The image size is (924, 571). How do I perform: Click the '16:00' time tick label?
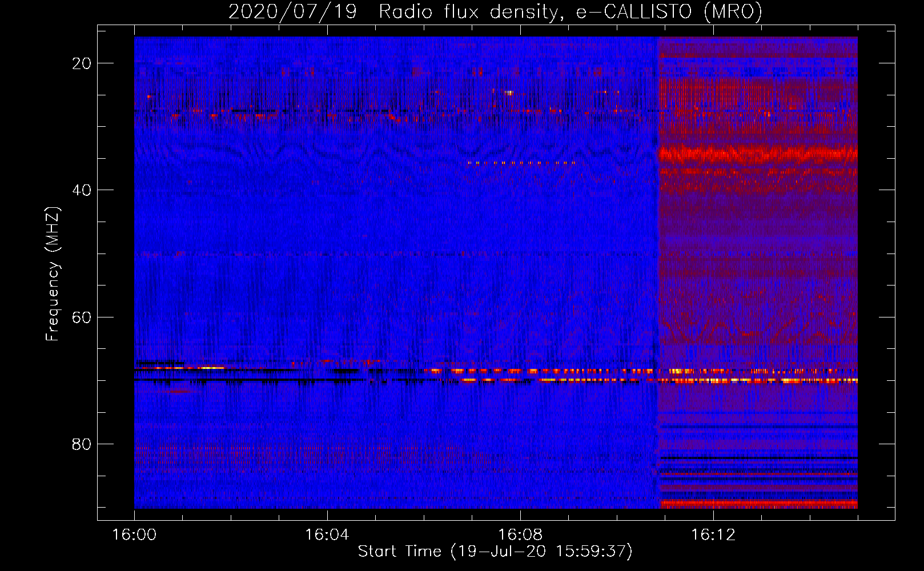[x=134, y=535]
